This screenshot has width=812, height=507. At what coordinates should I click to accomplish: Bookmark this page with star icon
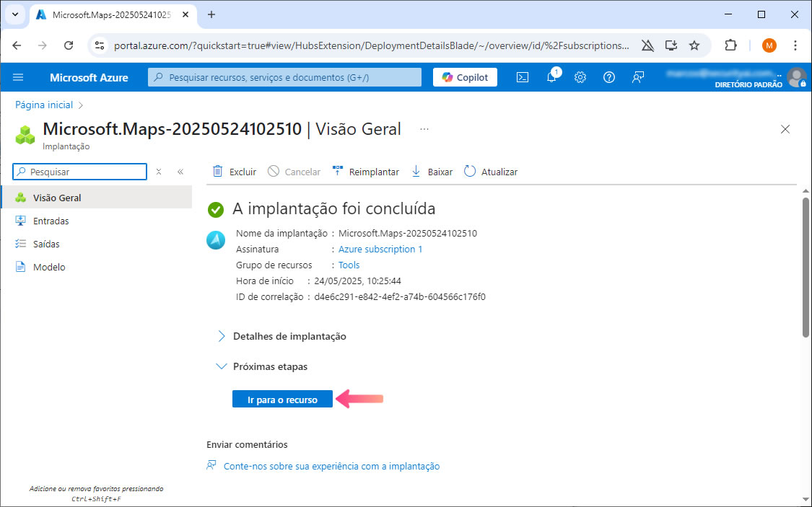coord(694,45)
